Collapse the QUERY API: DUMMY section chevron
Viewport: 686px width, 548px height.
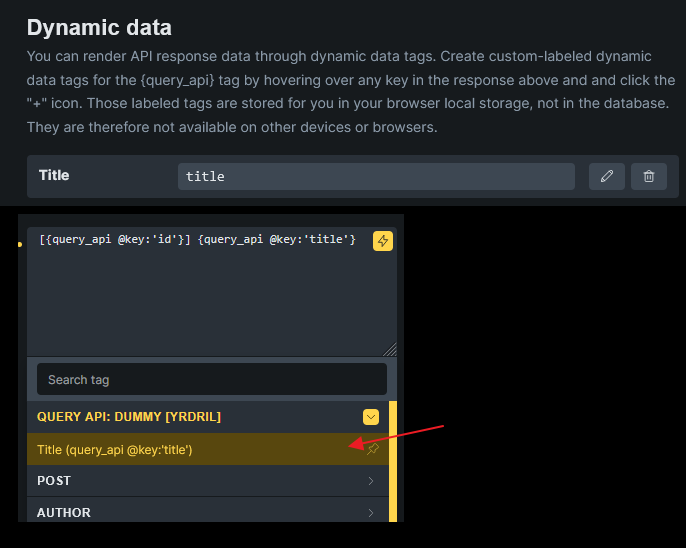371,417
